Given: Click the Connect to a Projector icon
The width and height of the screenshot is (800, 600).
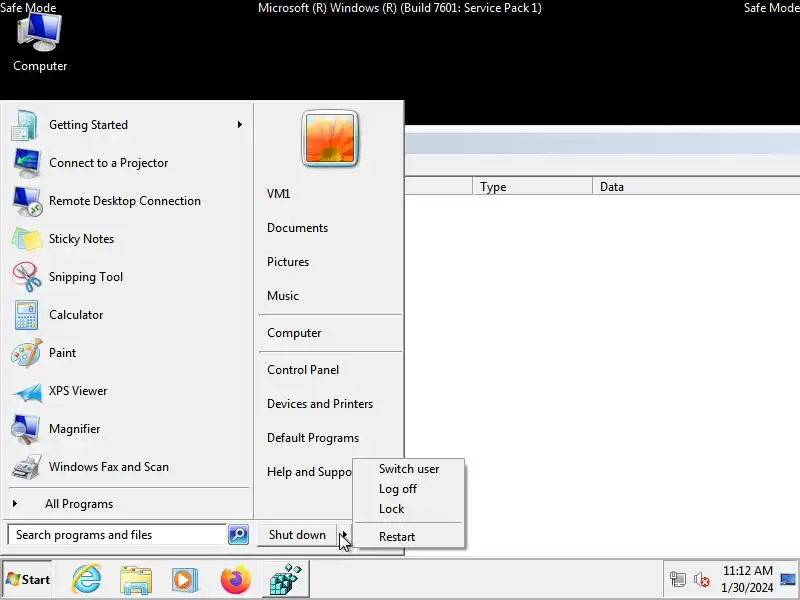Looking at the screenshot, I should [x=27, y=163].
